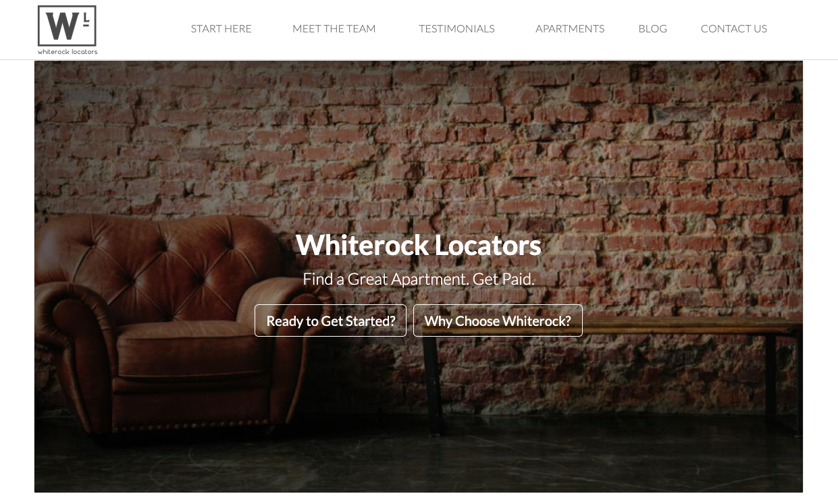Click the large W letter in logo
Viewport: 838px width, 504px height.
point(63,26)
